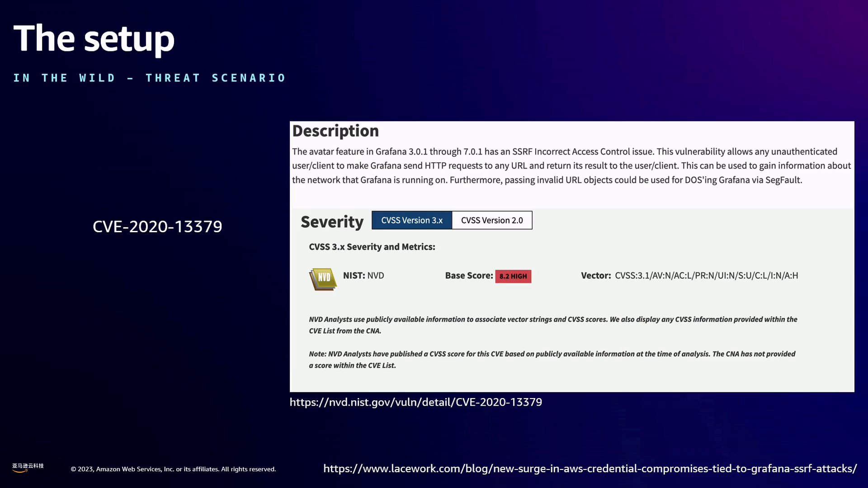Click the 'NIST: NVD' label

click(363, 275)
